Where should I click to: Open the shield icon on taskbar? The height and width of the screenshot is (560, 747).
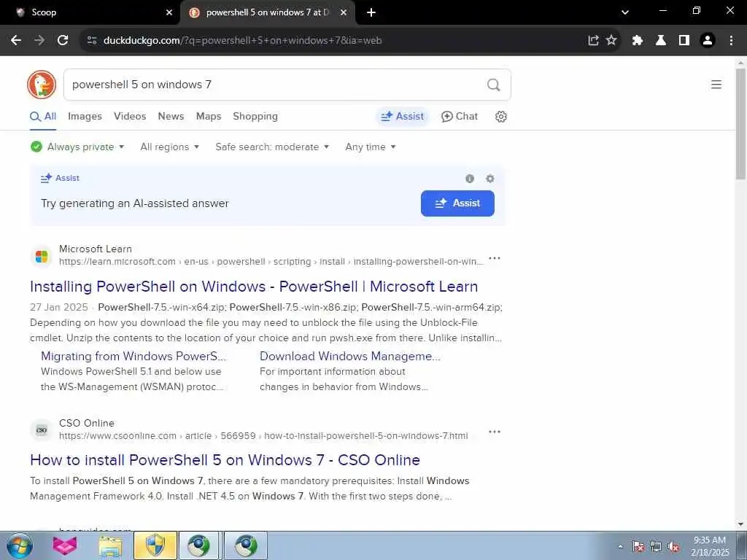coord(155,545)
